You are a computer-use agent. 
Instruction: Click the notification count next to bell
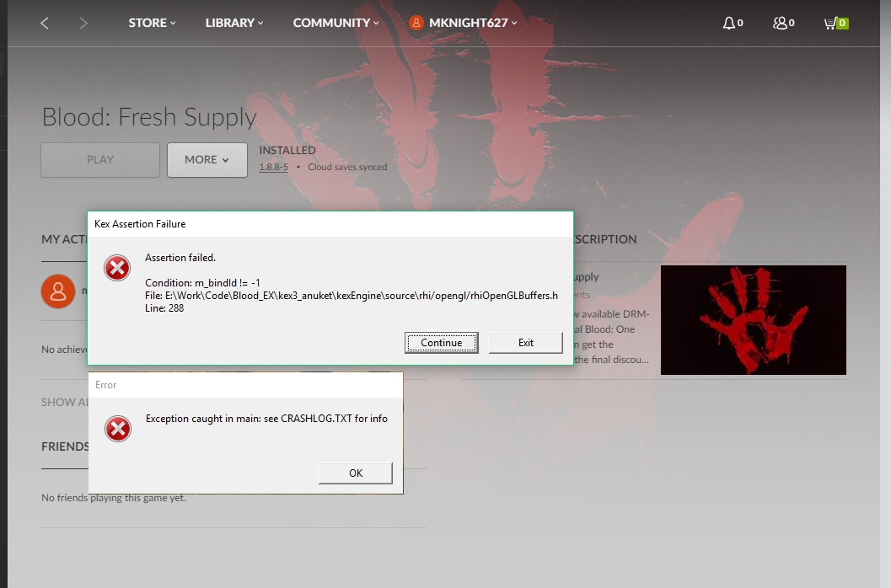(740, 24)
